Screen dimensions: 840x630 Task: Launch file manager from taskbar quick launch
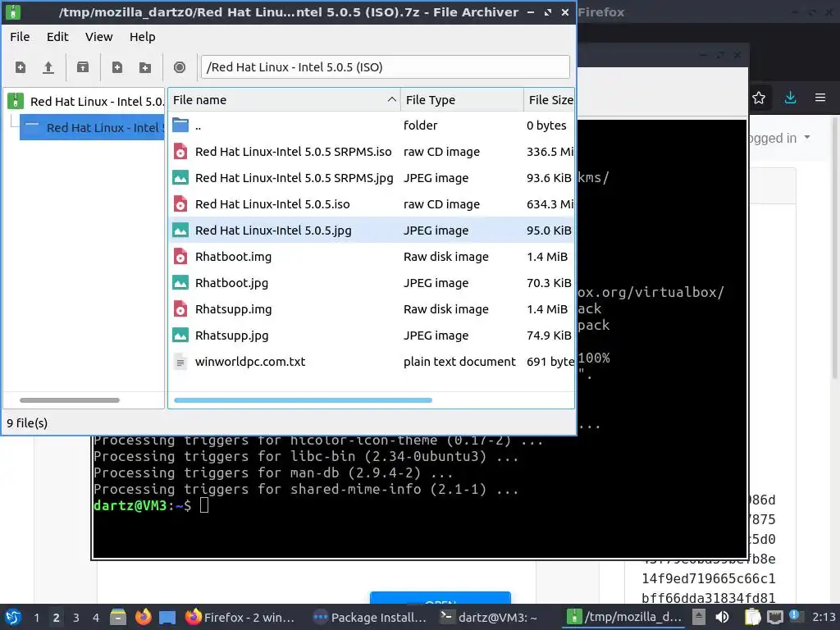click(118, 617)
